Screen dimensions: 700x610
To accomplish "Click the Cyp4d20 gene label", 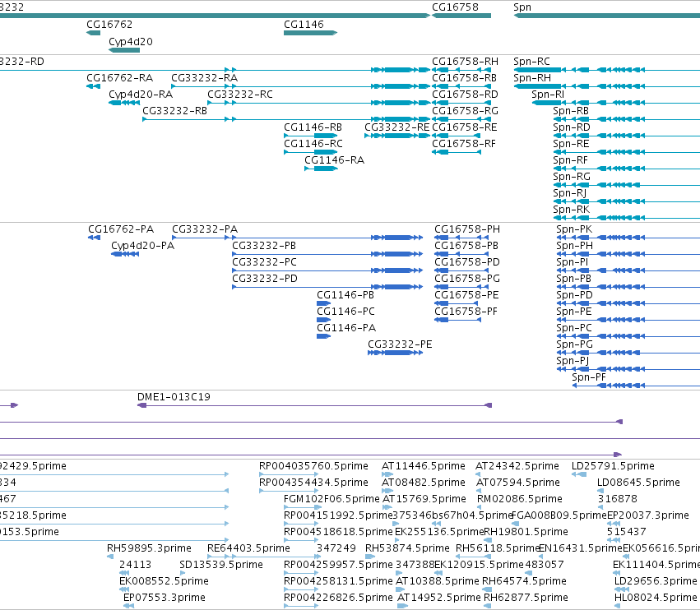I will 131,42.
